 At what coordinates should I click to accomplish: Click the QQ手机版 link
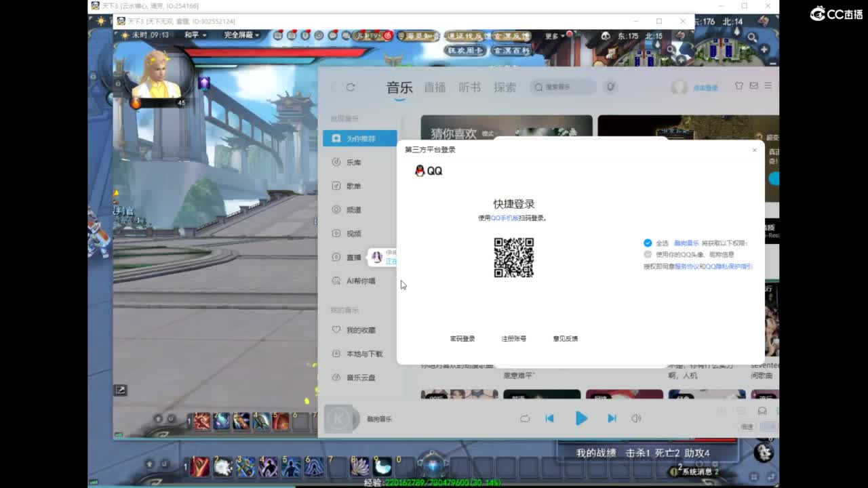(505, 218)
